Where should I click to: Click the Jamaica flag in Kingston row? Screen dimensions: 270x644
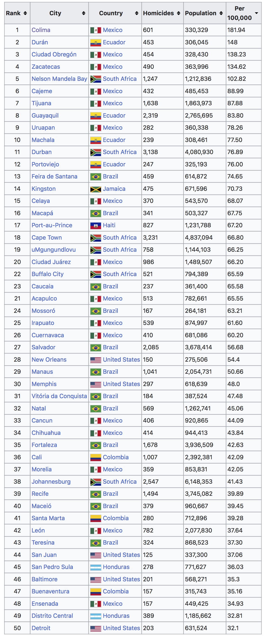click(96, 189)
